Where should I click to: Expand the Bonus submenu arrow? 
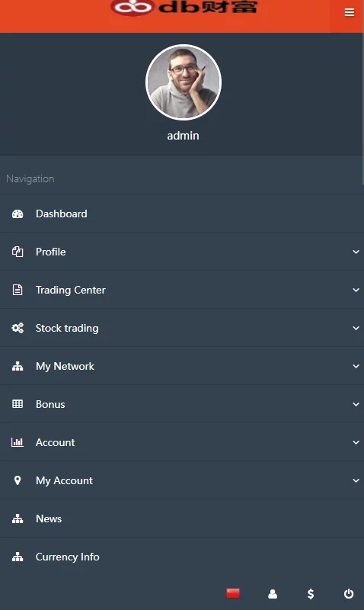(356, 404)
